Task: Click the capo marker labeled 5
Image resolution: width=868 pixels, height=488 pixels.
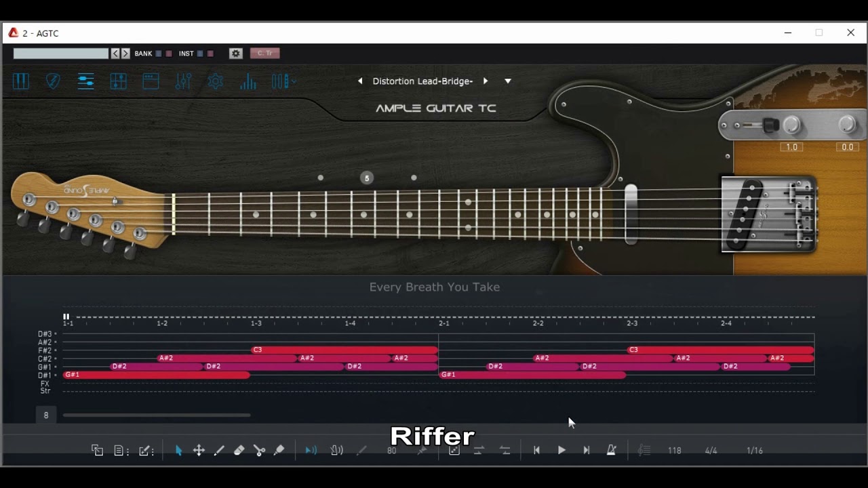Action: click(x=367, y=178)
